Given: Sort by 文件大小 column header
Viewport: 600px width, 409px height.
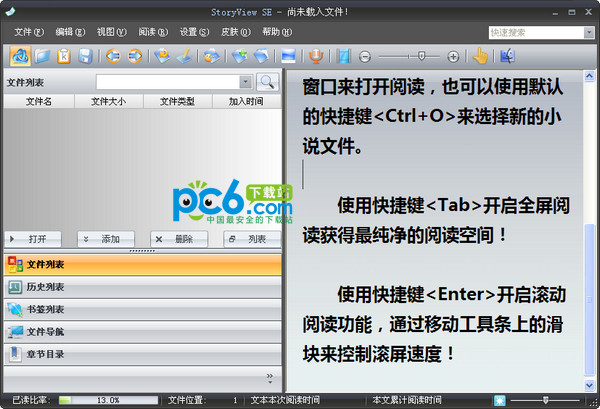Looking at the screenshot, I should [109, 102].
